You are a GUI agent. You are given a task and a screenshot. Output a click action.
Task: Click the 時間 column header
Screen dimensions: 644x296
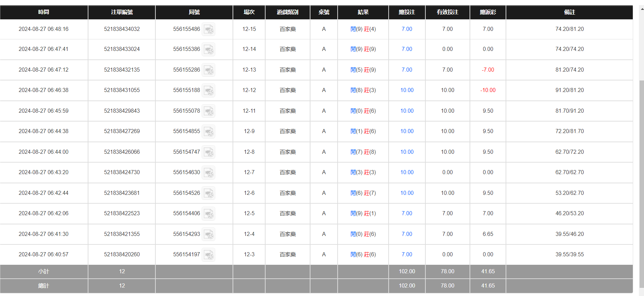(x=44, y=12)
